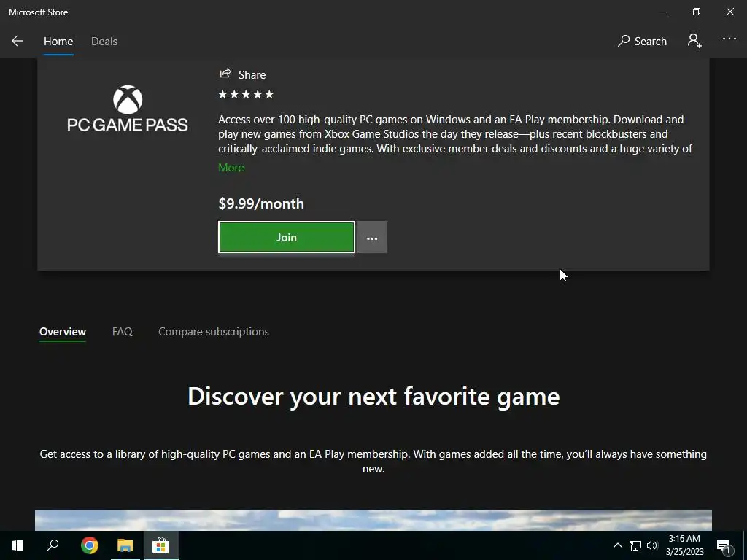The image size is (747, 560).
Task: Go back using the back arrow
Action: [18, 41]
